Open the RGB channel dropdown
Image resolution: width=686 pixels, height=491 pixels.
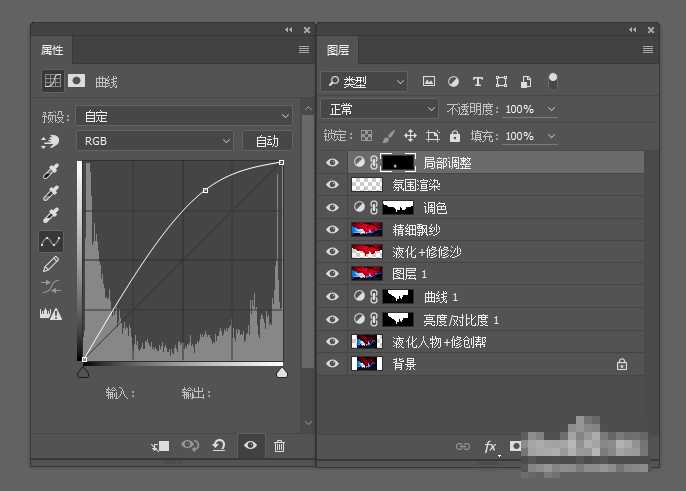(155, 141)
